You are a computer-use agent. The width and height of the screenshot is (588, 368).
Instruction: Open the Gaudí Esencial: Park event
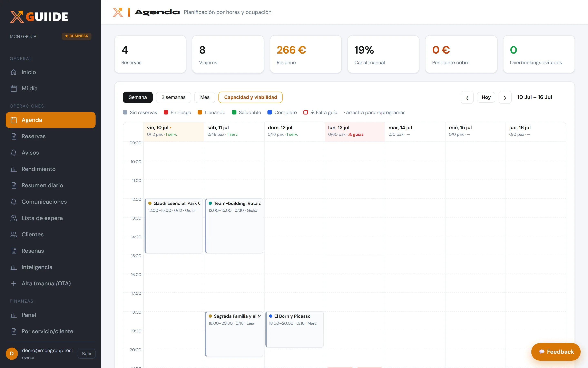tap(174, 226)
